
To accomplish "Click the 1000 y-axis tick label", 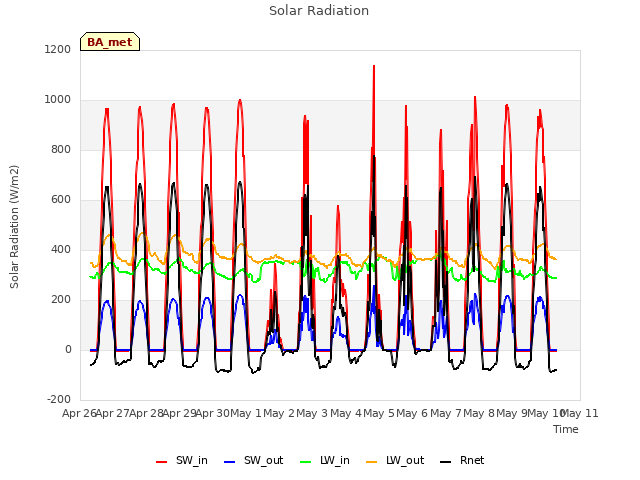I will pyautogui.click(x=58, y=100).
